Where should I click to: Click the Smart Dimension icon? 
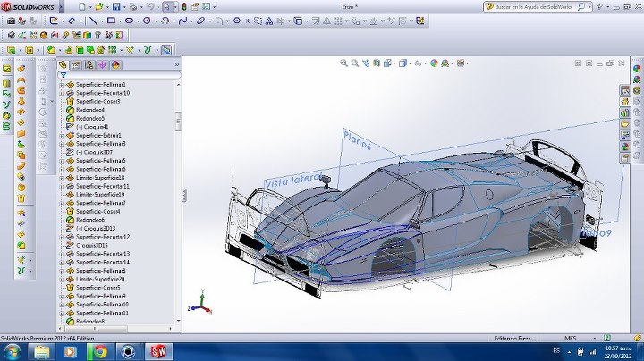point(72,21)
